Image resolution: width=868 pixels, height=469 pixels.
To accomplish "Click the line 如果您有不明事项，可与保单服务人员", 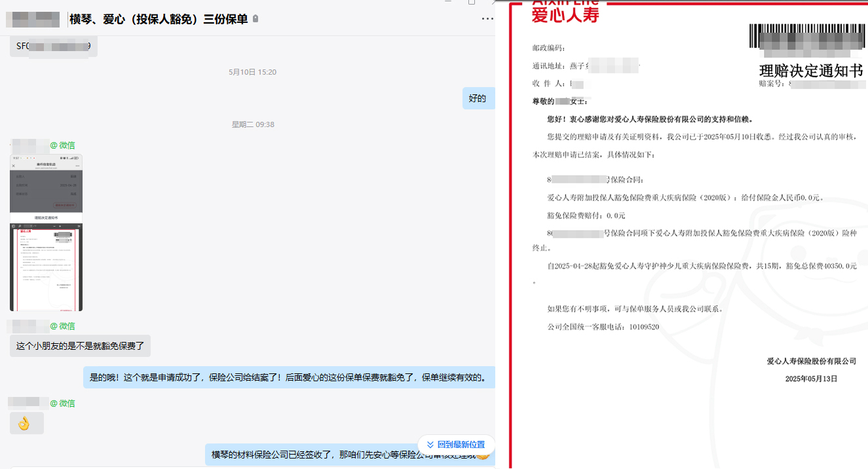I will click(x=635, y=309).
